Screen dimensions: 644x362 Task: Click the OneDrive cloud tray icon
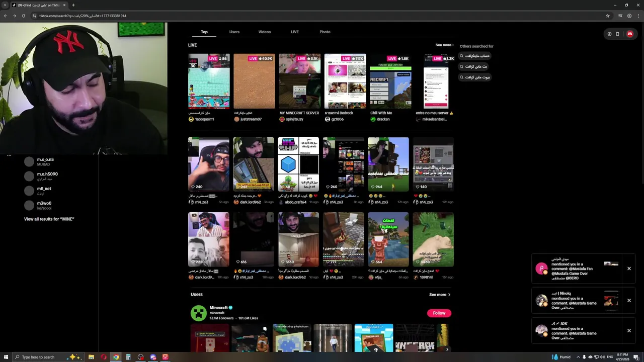tap(590, 357)
